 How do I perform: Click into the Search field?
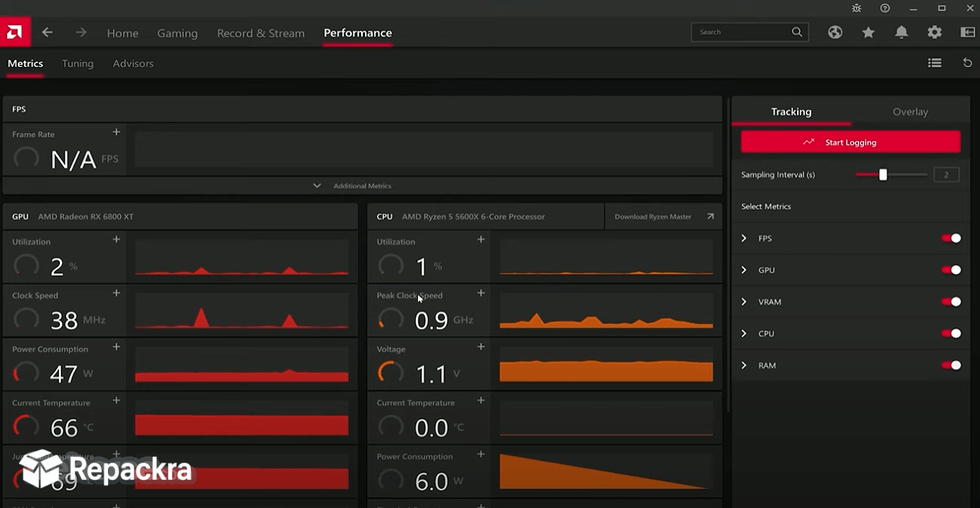pyautogui.click(x=750, y=32)
